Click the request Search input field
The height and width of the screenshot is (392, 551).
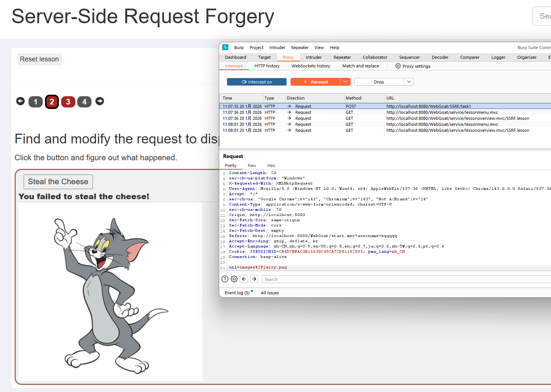(x=405, y=279)
